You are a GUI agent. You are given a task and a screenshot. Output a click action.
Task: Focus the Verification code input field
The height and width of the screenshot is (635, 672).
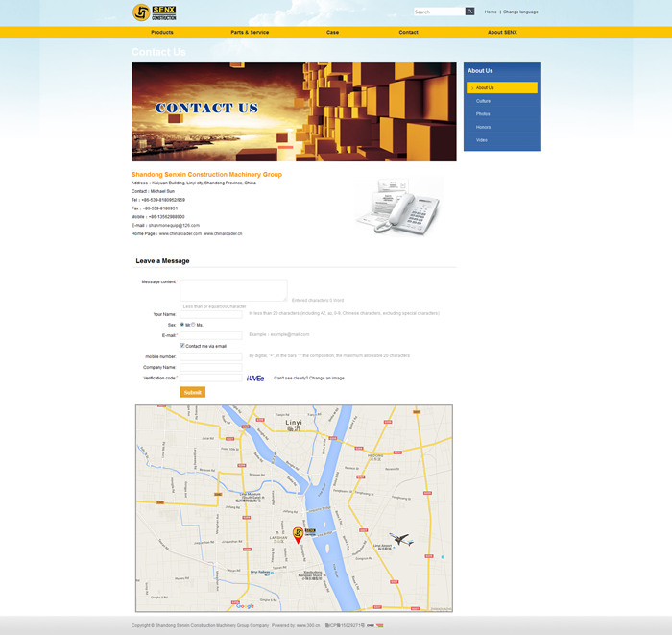coord(211,378)
